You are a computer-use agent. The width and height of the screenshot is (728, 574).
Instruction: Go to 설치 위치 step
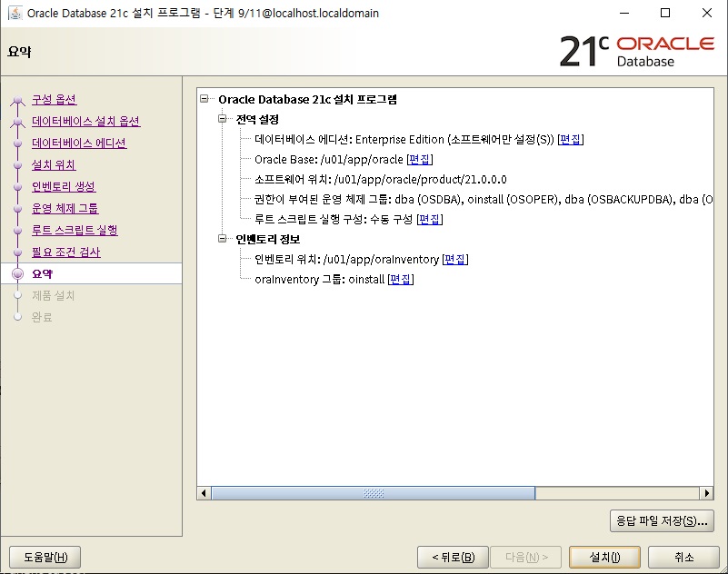[x=54, y=164]
